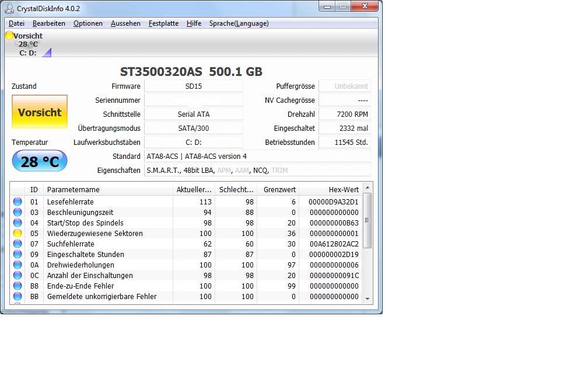Click blue icon for Gemeldete unkorrigierbare Fehler

coord(17,296)
